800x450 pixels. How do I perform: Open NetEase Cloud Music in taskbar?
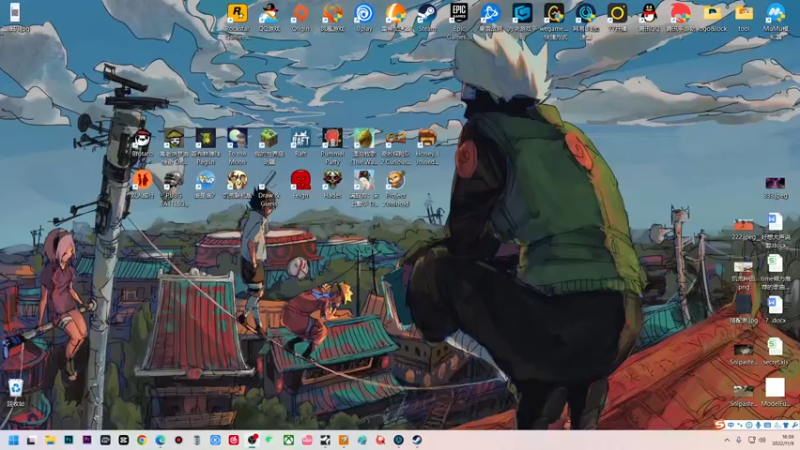(x=234, y=440)
